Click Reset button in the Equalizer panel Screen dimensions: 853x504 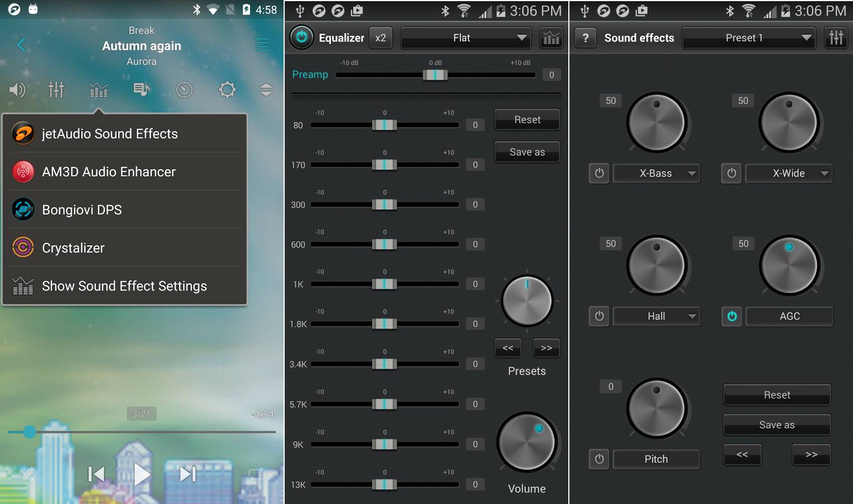pyautogui.click(x=527, y=120)
